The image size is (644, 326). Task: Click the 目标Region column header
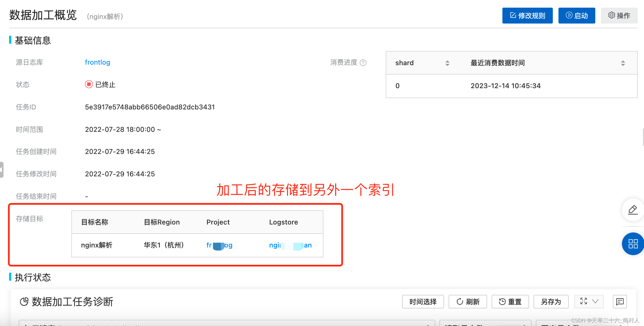162,222
